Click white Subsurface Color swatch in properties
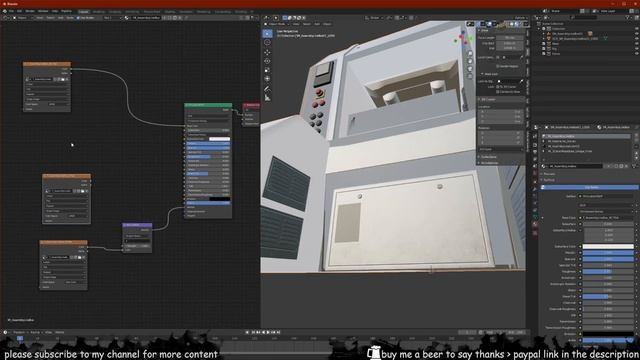The width and height of the screenshot is (640, 360). coord(608,247)
